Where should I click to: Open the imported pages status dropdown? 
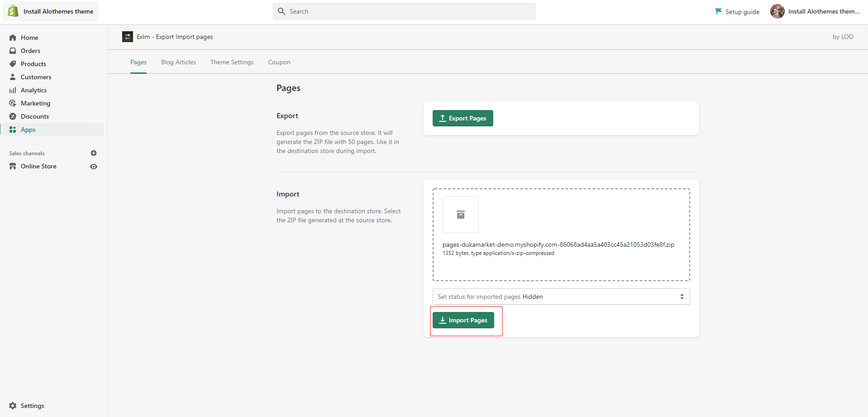pyautogui.click(x=561, y=297)
